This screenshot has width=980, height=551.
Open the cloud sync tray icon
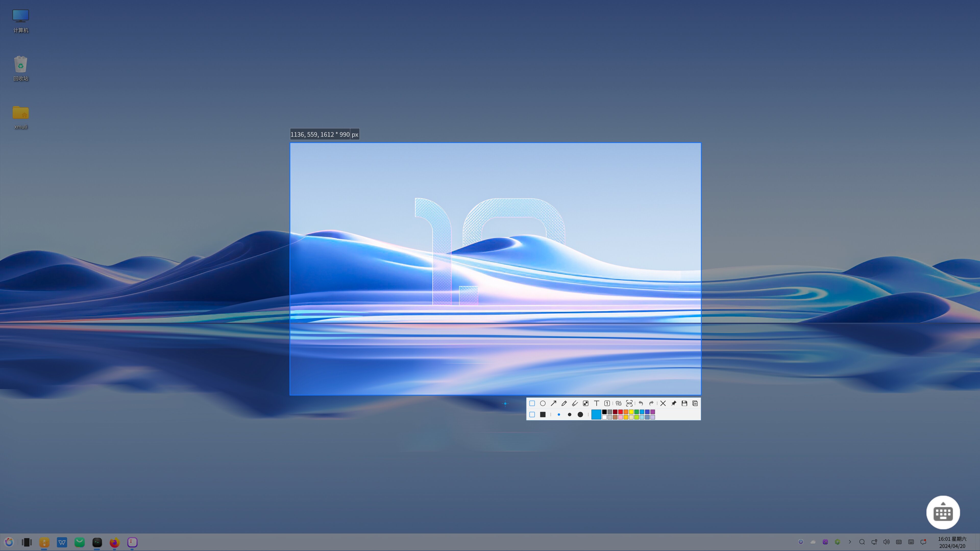coord(813,542)
